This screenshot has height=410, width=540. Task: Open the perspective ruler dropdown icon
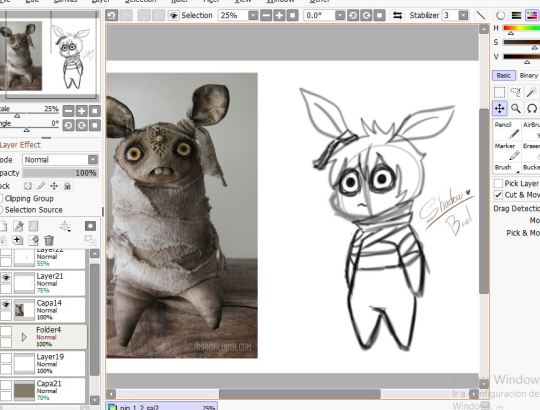coord(65,226)
